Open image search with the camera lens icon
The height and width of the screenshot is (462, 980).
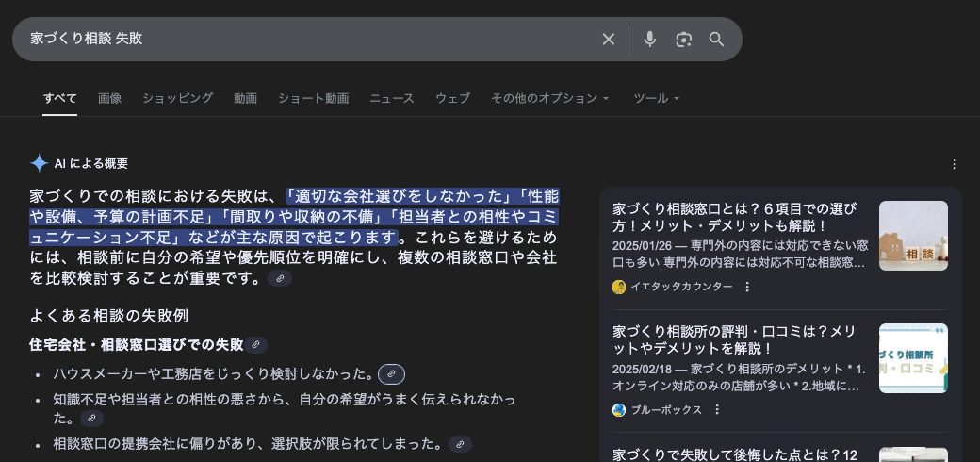pyautogui.click(x=684, y=40)
